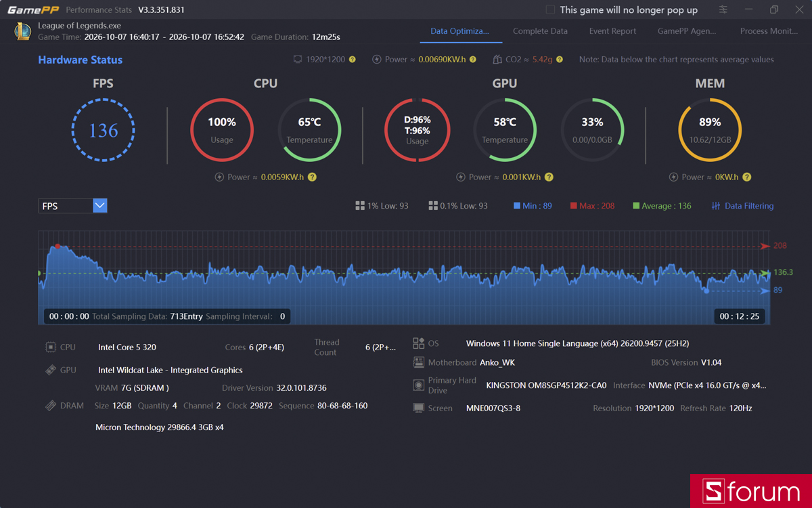Select the Data Optimization tab
The height and width of the screenshot is (508, 812).
[x=459, y=31]
